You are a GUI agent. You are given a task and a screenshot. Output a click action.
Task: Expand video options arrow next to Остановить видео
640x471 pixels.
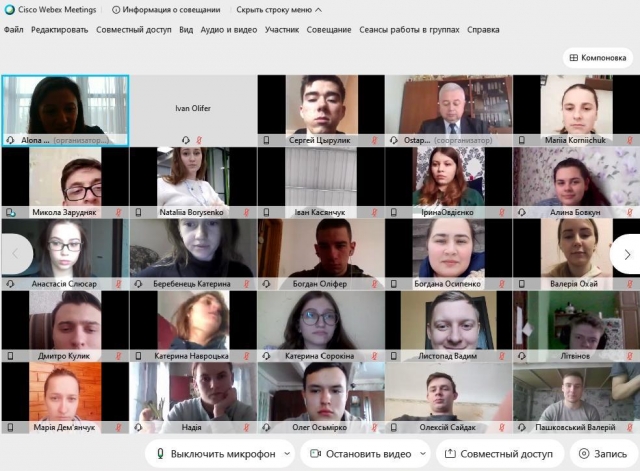423,453
